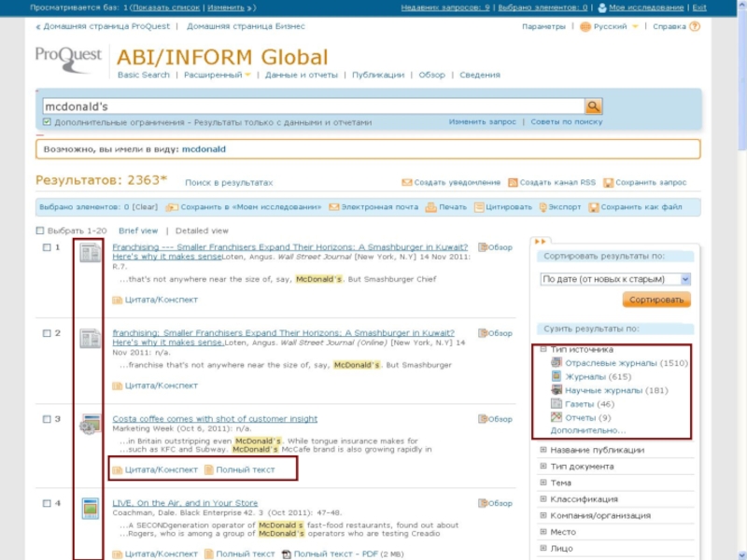Image resolution: width=747 pixels, height=560 pixels.
Task: Open newspaper icon for result 1
Action: point(90,252)
